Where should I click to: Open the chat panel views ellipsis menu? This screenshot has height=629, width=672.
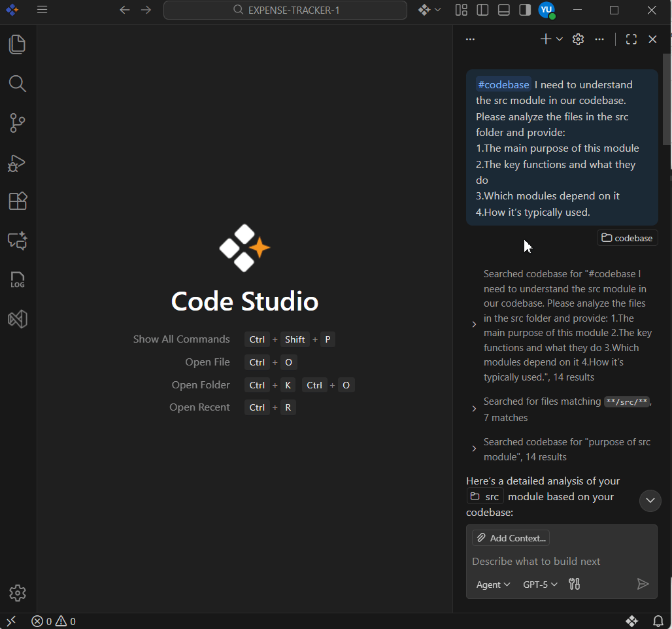pyautogui.click(x=470, y=39)
